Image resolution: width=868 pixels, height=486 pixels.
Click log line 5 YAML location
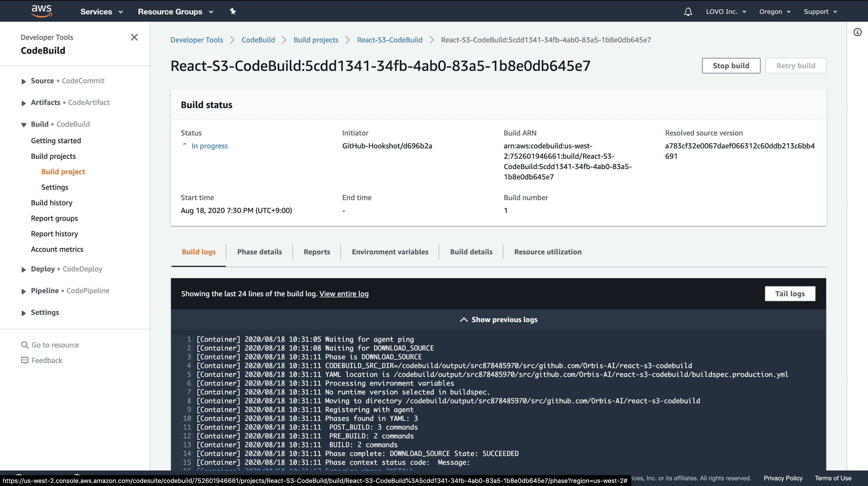(x=492, y=374)
